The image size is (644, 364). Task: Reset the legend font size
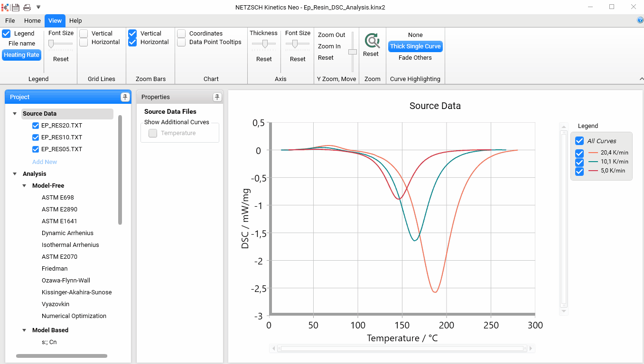[61, 59]
